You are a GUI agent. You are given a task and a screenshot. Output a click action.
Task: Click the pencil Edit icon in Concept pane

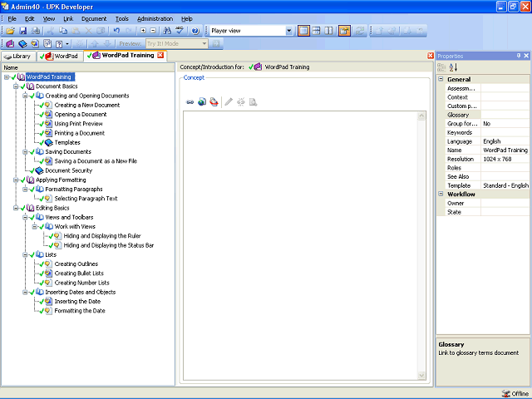tap(229, 101)
